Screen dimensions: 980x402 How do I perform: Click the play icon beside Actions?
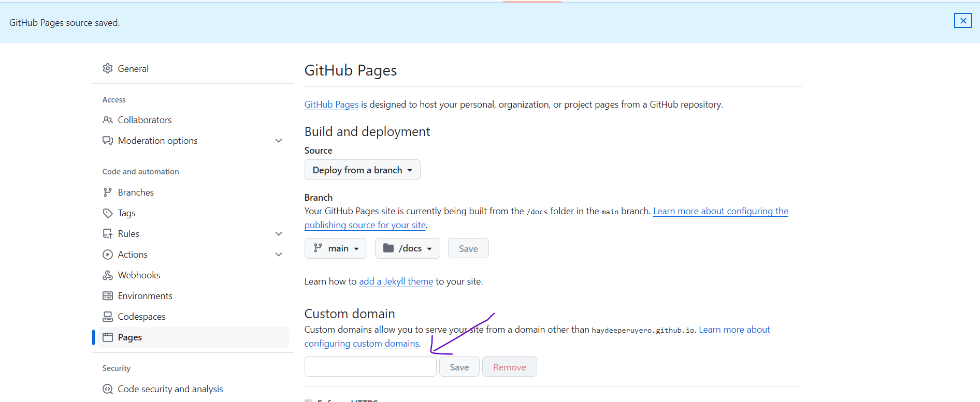point(108,255)
